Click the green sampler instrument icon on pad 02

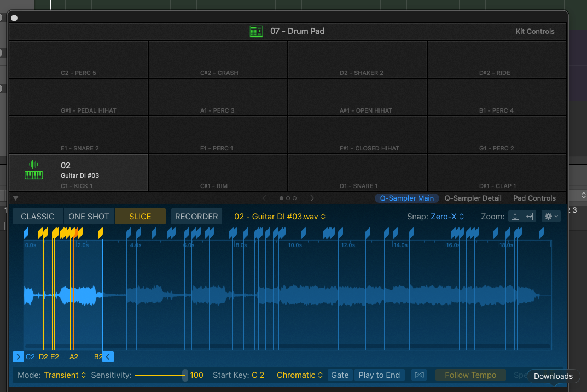pos(34,170)
